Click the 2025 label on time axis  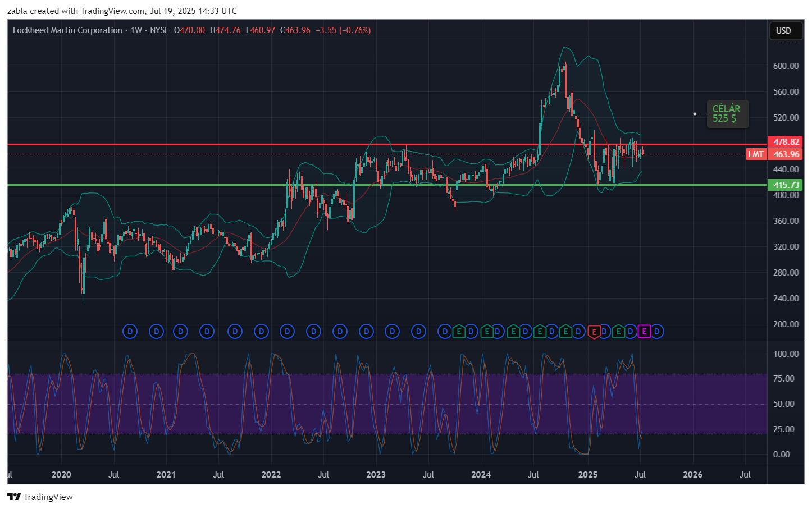point(587,475)
